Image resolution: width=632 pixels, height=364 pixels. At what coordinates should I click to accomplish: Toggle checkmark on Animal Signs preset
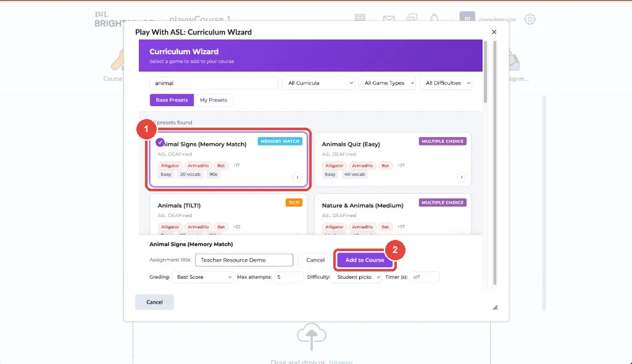(x=160, y=143)
